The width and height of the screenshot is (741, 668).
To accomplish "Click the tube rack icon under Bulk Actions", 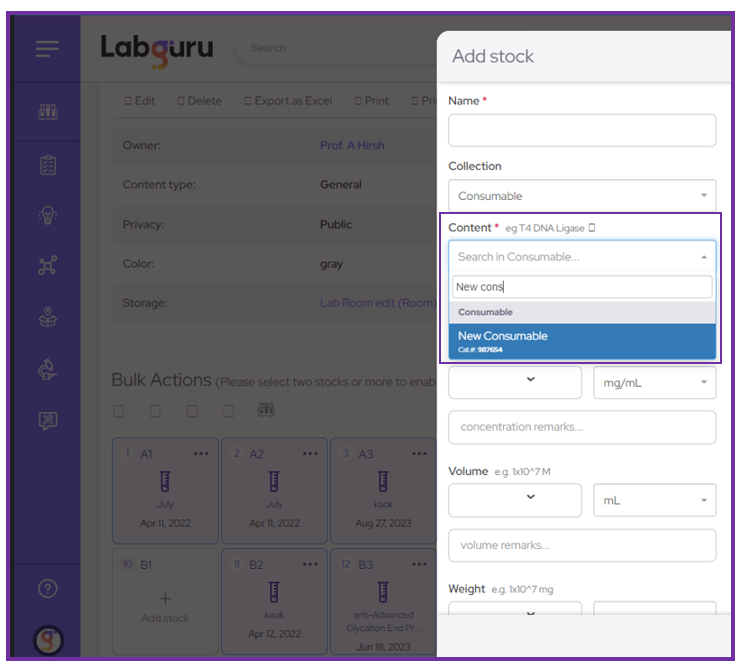I will [x=267, y=411].
